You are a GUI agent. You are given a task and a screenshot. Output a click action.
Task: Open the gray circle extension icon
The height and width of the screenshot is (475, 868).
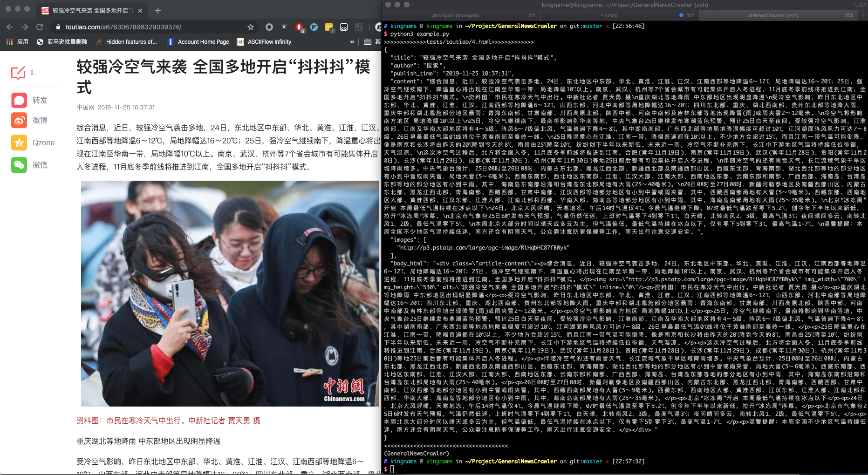269,27
